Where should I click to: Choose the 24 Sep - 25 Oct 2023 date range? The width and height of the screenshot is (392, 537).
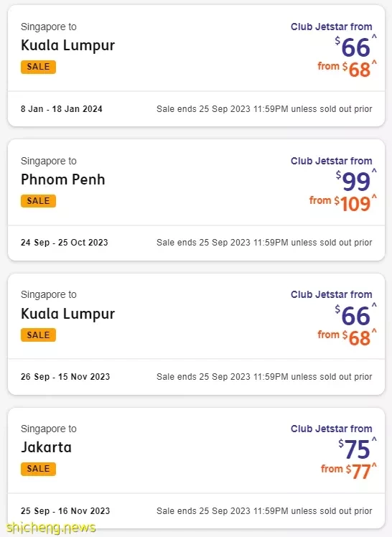coord(65,243)
